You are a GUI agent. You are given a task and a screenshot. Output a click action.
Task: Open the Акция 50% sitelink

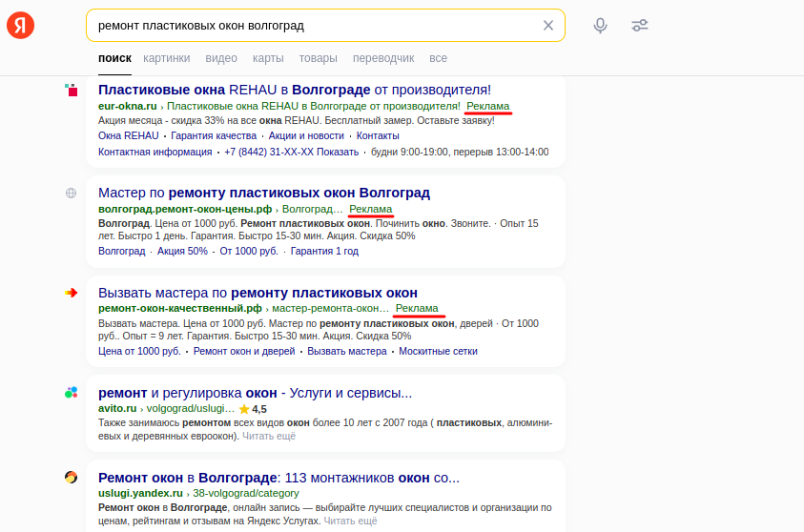(x=182, y=251)
